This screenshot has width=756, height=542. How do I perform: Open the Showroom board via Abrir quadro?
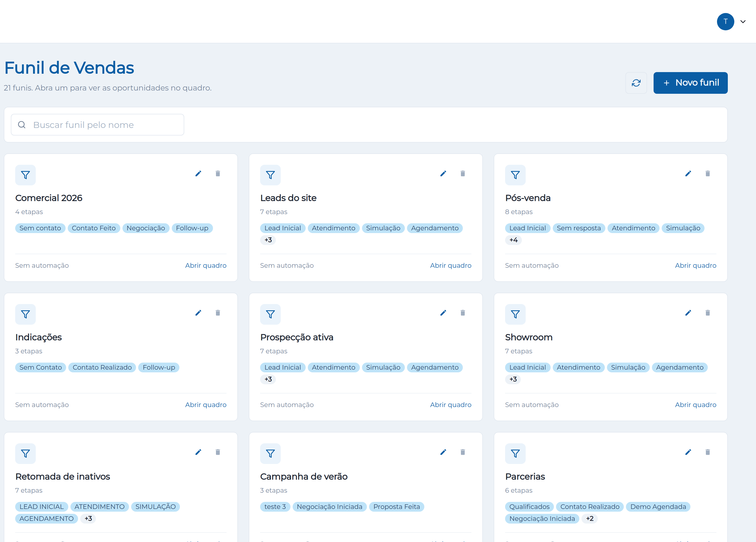696,405
